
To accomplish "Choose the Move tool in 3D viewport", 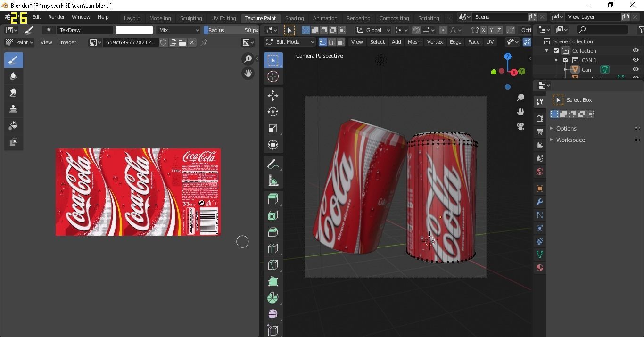I will coord(273,96).
